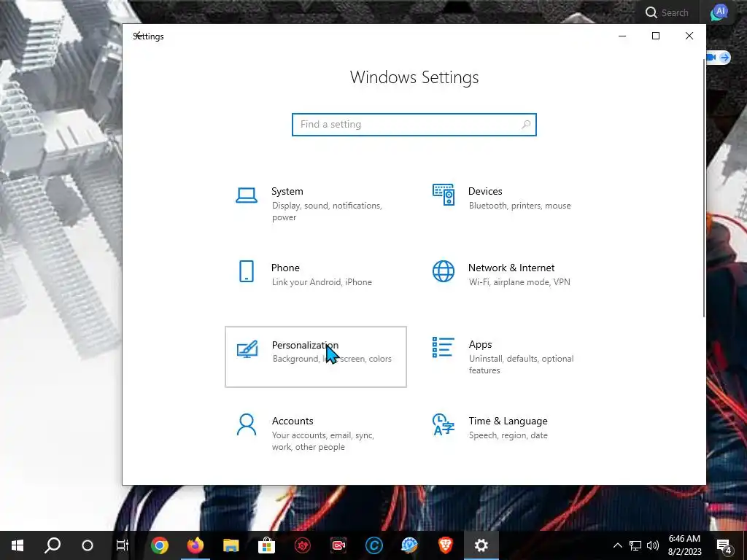Open the network tray icon
747x560 pixels.
[635, 545]
